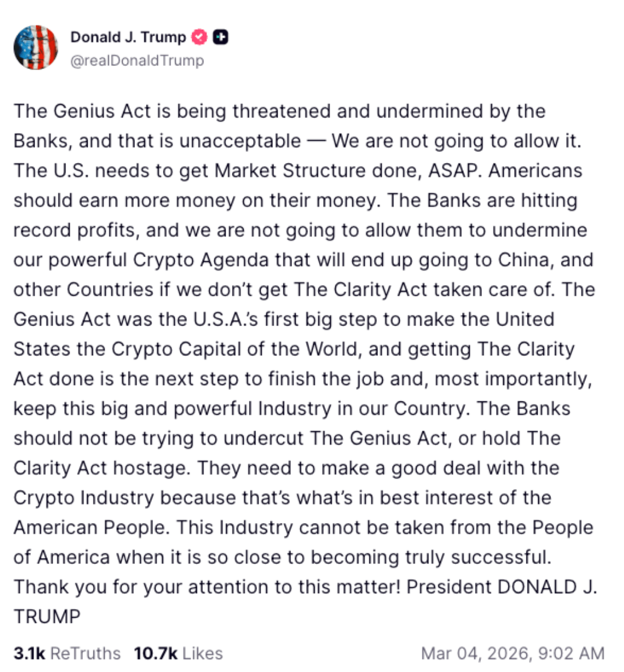Open Donald J. Trump's profile avatar
This screenshot has height=672, width=624.
click(x=36, y=47)
